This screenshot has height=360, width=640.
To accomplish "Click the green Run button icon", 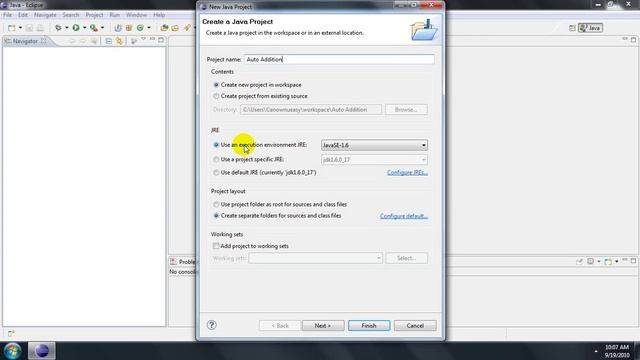I will click(76, 28).
